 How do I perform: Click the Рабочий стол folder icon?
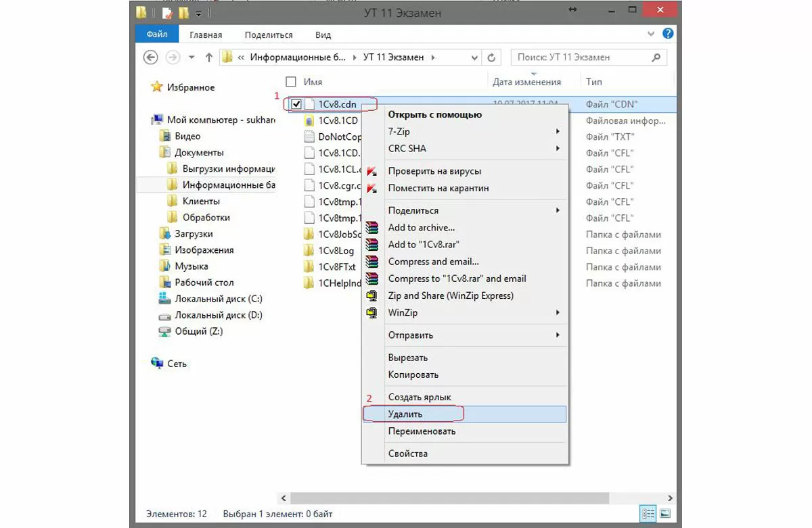pos(164,282)
